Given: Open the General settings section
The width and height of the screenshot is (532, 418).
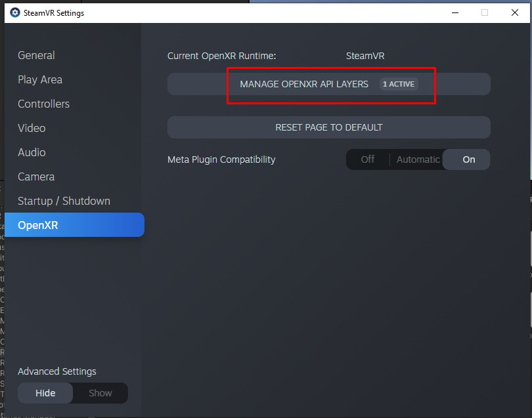Looking at the screenshot, I should point(36,55).
